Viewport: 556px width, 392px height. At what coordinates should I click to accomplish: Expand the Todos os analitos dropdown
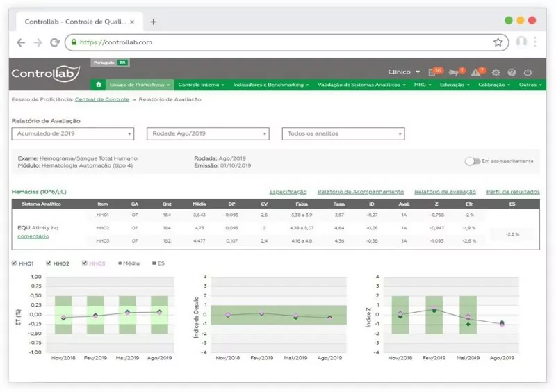[343, 134]
